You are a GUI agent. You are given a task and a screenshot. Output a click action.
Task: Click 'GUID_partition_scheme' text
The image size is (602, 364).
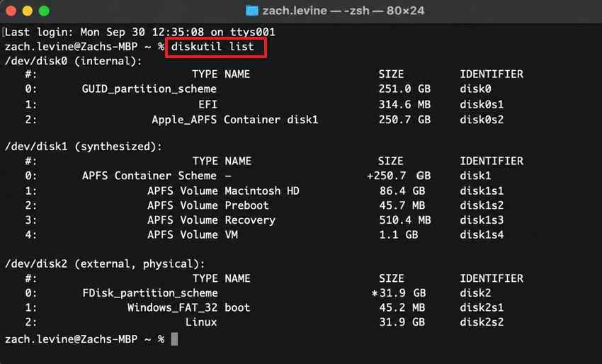point(149,89)
